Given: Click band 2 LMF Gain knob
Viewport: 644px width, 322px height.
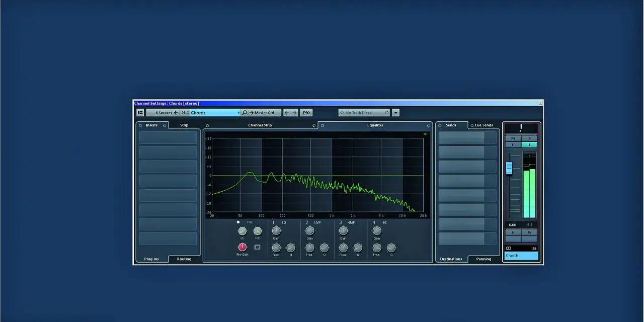Looking at the screenshot, I should coord(310,230).
